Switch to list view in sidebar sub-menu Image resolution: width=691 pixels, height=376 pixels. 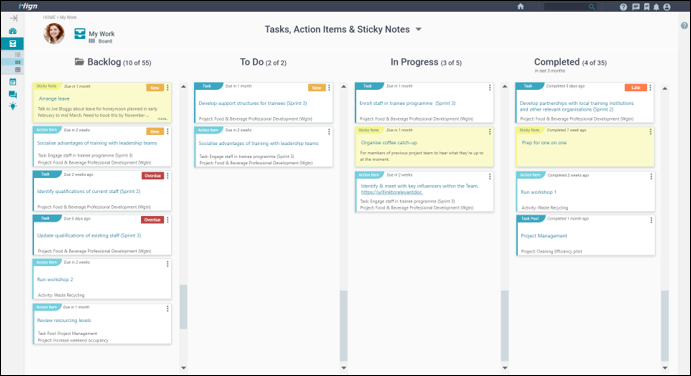coord(18,55)
